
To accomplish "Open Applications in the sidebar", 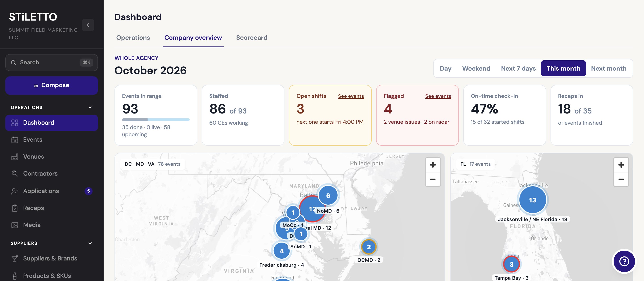I will (x=51, y=191).
